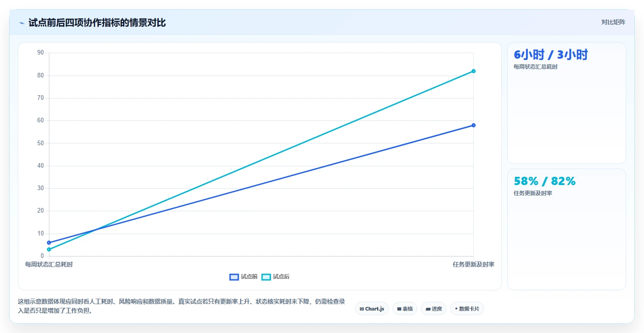Click the 数据卡片 chip icon

(456, 309)
